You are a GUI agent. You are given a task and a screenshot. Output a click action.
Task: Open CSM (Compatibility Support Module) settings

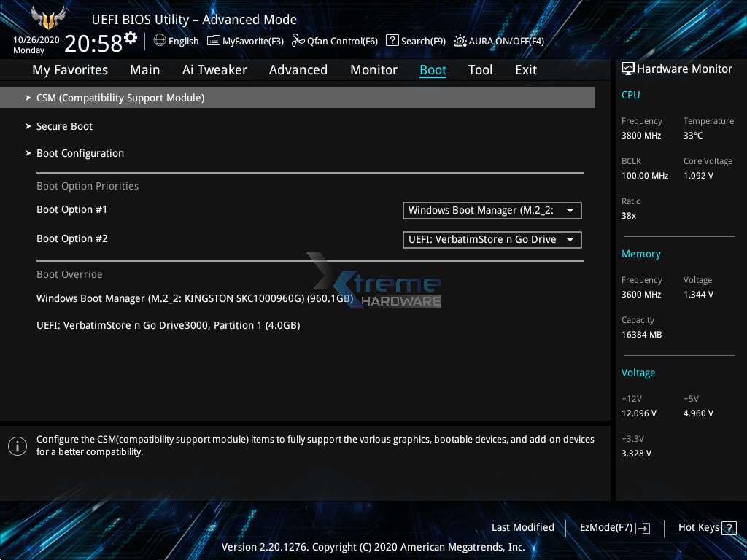(120, 97)
